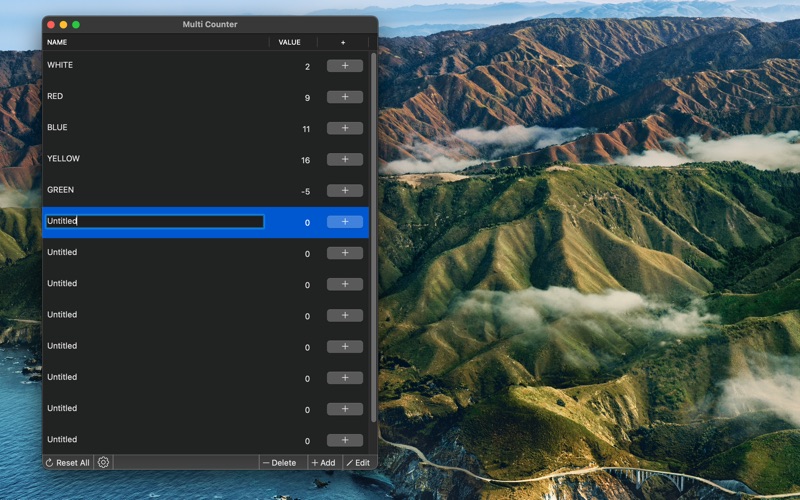This screenshot has height=500, width=800.
Task: Increase the YELLOW counter using its plus button
Action: coord(345,159)
